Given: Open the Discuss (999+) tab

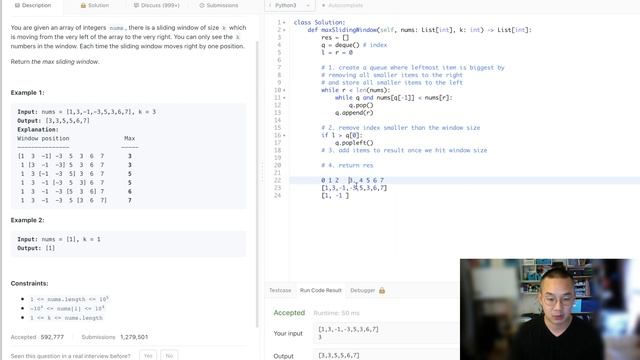Looking at the screenshot, I should click(x=156, y=5).
